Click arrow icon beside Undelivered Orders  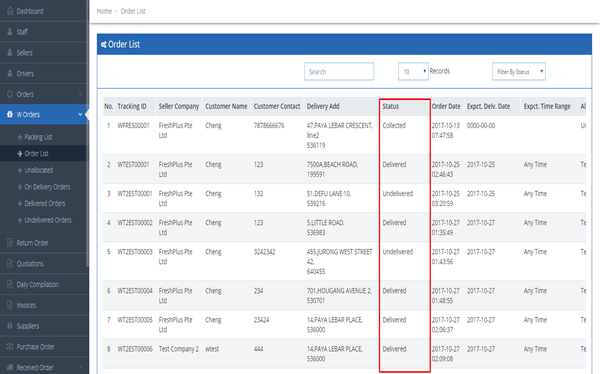pyautogui.click(x=20, y=220)
